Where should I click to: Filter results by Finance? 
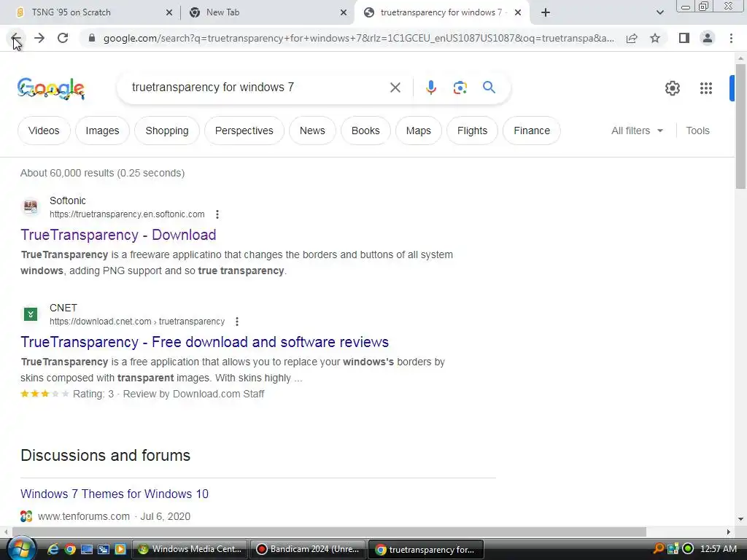pyautogui.click(x=532, y=131)
